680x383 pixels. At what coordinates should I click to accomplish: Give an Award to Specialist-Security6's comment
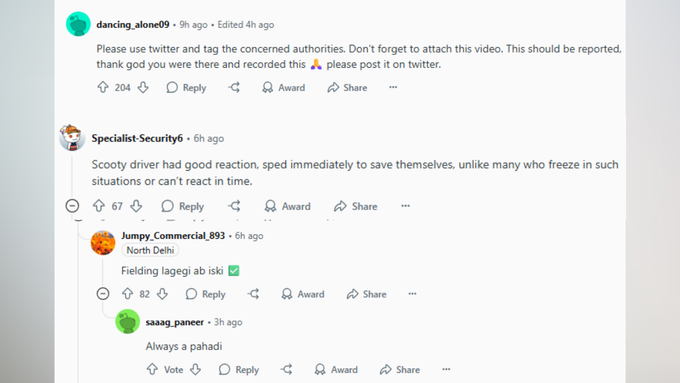288,206
